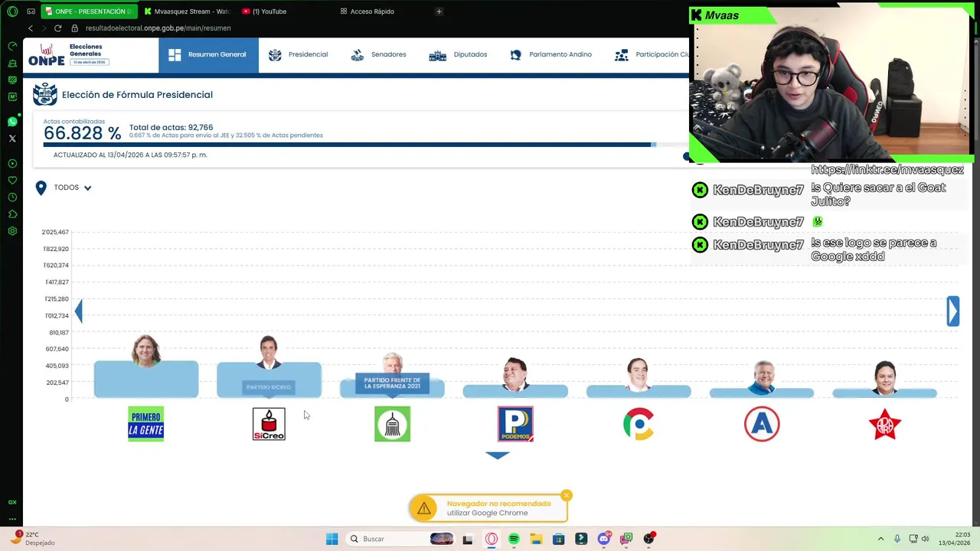This screenshot has height=551, width=980.
Task: Open the weather widget showing 22°C
Action: 32,539
